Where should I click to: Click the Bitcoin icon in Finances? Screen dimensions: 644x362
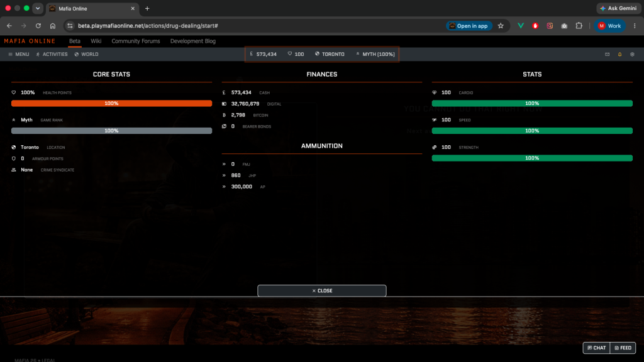point(224,115)
